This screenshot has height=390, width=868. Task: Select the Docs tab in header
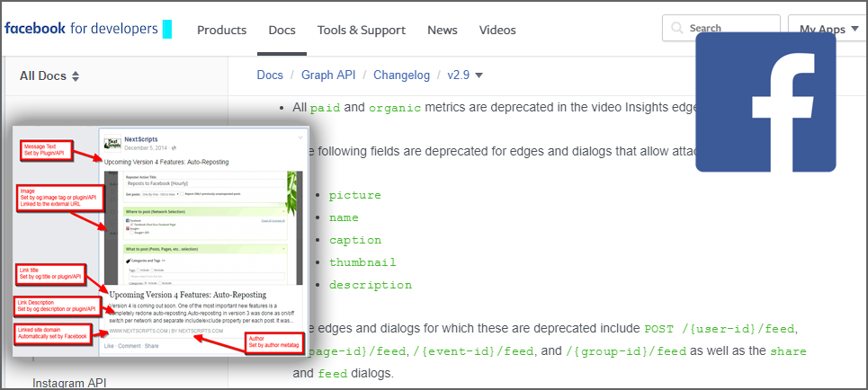coord(282,30)
